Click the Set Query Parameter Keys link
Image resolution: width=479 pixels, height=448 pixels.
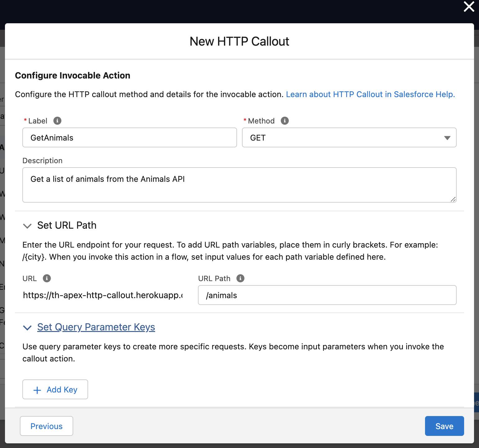pos(96,327)
